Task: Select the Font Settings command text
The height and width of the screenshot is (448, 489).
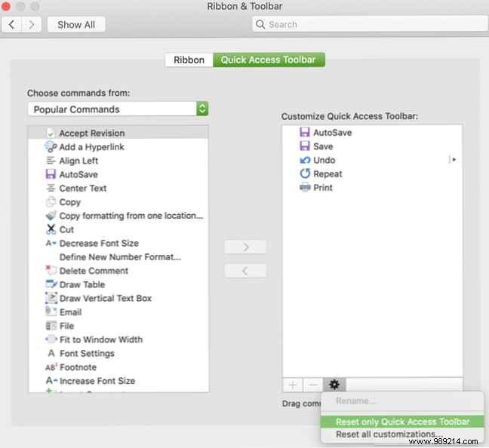Action: pos(87,353)
